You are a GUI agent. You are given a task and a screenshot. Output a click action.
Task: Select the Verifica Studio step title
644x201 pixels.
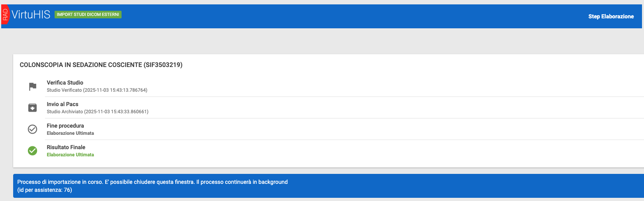[65, 83]
